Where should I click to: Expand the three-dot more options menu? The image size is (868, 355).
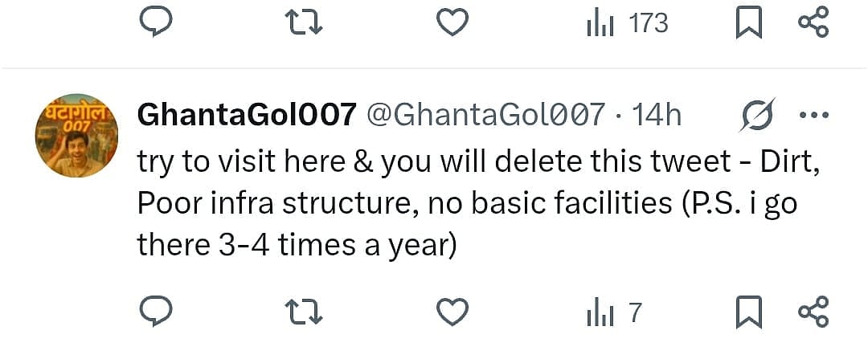[x=813, y=116]
